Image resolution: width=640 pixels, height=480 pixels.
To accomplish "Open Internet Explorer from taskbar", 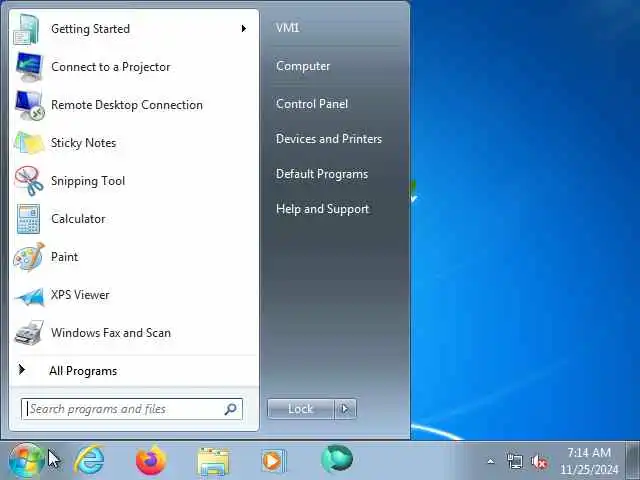I will (89, 460).
